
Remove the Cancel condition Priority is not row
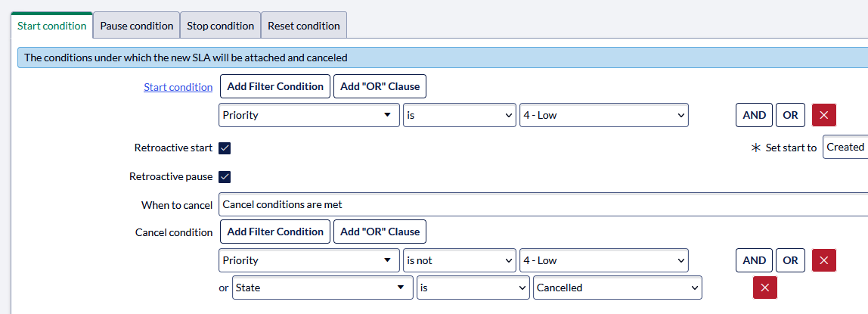[x=823, y=260]
